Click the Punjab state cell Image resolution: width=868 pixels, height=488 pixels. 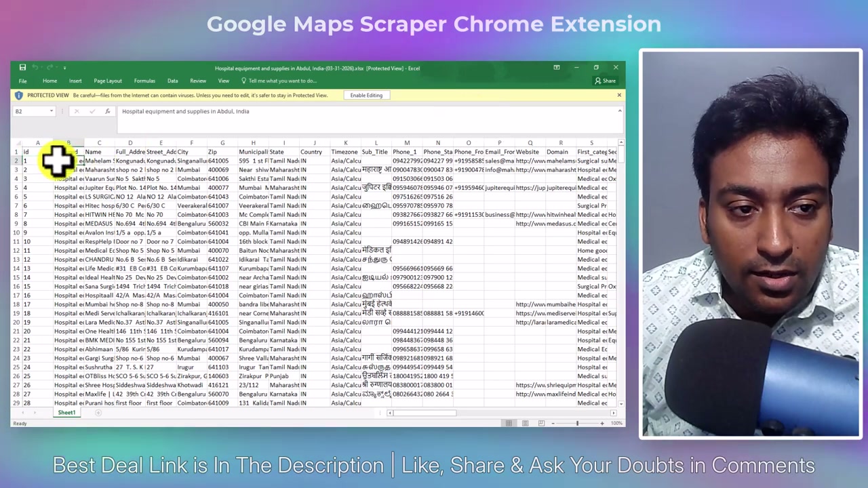pyautogui.click(x=283, y=376)
